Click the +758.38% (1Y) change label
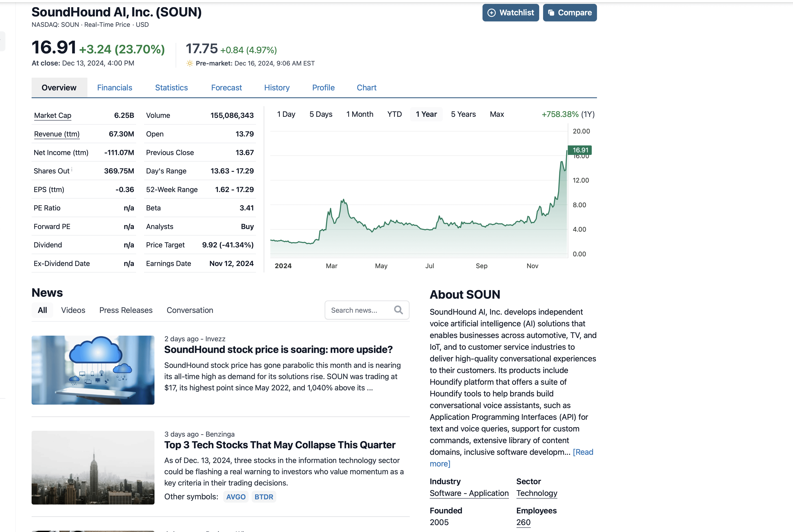The image size is (793, 532). point(568,114)
